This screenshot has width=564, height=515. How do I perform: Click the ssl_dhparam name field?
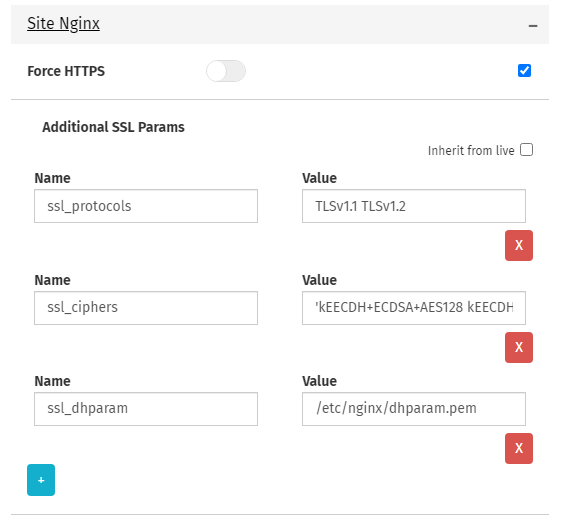point(146,409)
